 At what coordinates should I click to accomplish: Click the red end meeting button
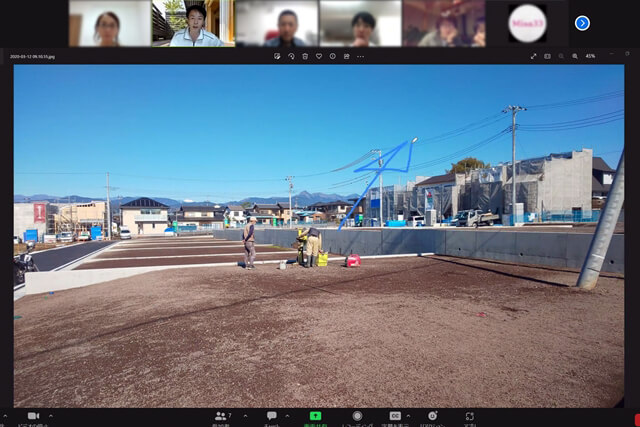(637, 420)
